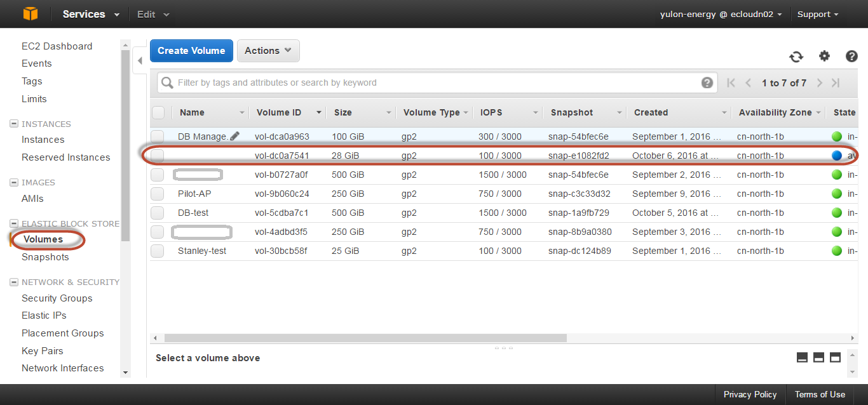Viewport: 868px width, 405px height.
Task: Open the account menu yulon-energy @ ecloudn02
Action: pos(721,14)
